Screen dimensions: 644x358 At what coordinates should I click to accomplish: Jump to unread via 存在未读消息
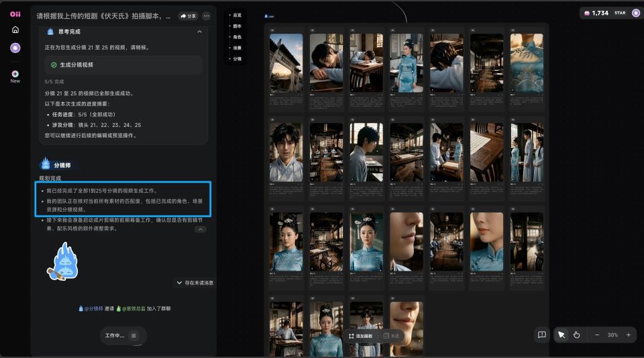pos(195,283)
